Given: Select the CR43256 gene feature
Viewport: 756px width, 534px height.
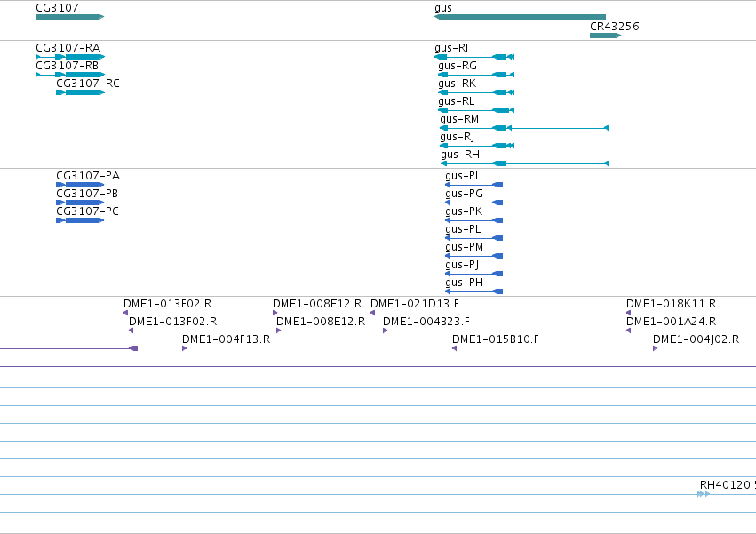Looking at the screenshot, I should (605, 36).
